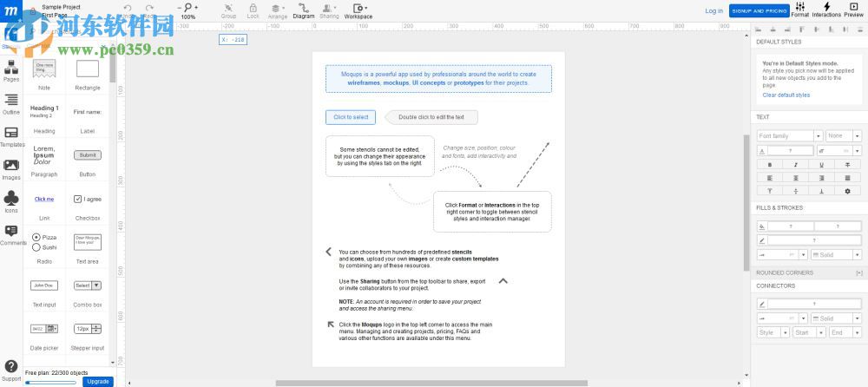
Task: Open the Arrange layers menu
Action: [x=278, y=9]
